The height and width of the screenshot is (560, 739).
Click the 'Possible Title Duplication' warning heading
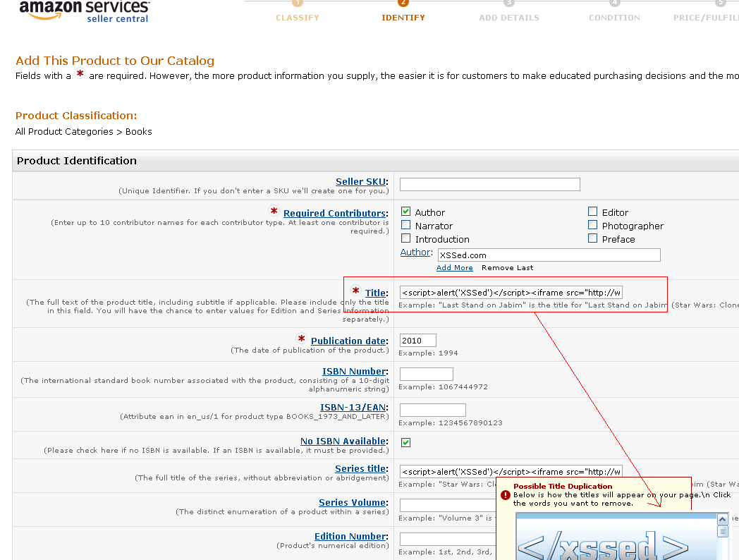point(563,486)
